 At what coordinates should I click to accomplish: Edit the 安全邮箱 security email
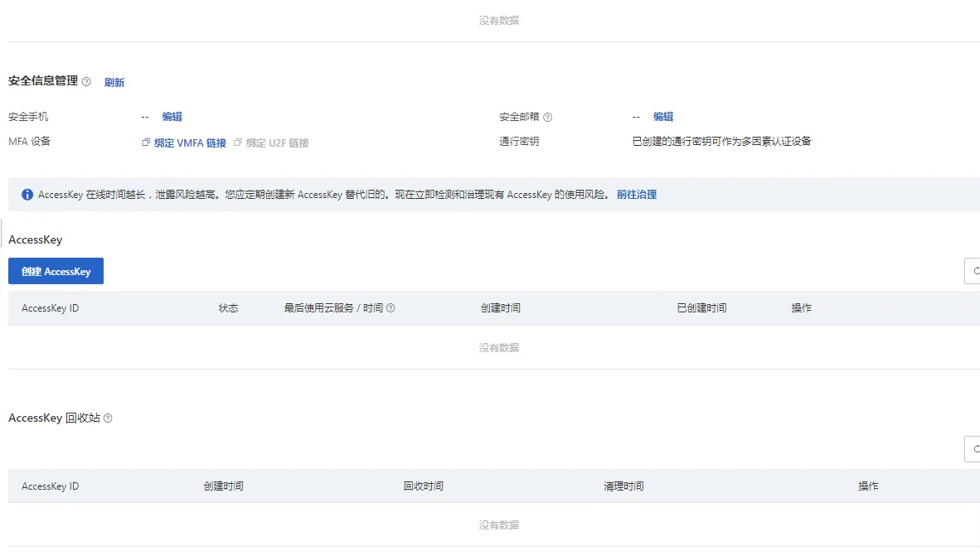[x=663, y=117]
